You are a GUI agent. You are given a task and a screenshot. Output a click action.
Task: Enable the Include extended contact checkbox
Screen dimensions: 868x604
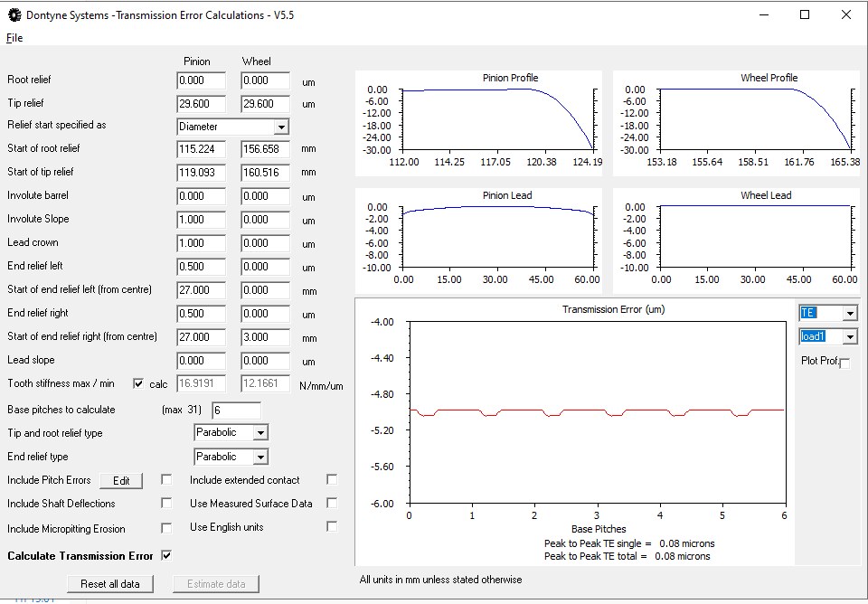point(332,479)
